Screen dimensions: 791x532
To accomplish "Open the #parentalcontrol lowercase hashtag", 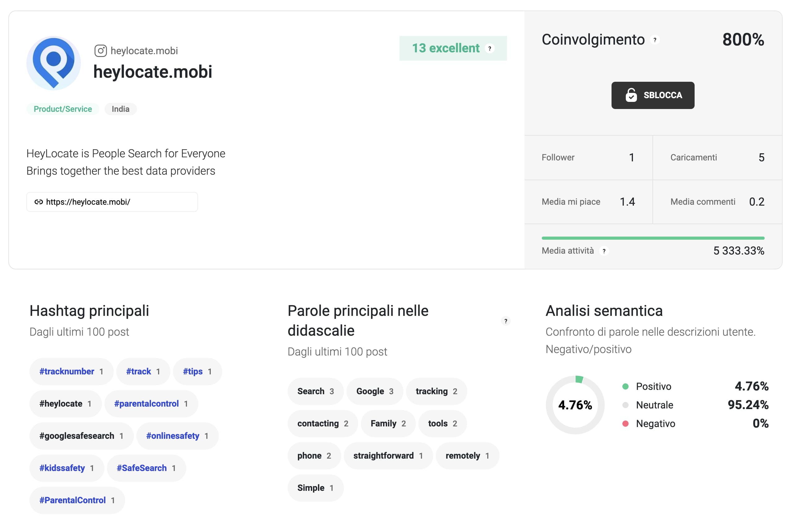I will [x=151, y=404].
